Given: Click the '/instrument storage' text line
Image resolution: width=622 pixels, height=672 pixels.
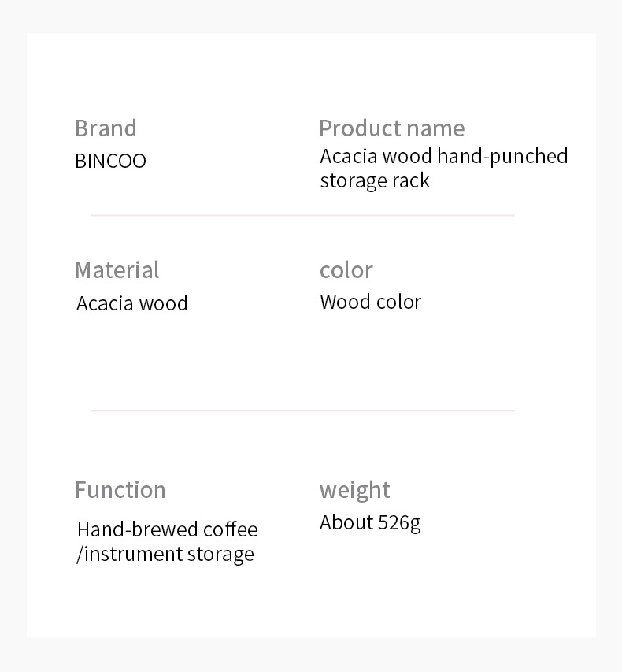Looking at the screenshot, I should 165,554.
